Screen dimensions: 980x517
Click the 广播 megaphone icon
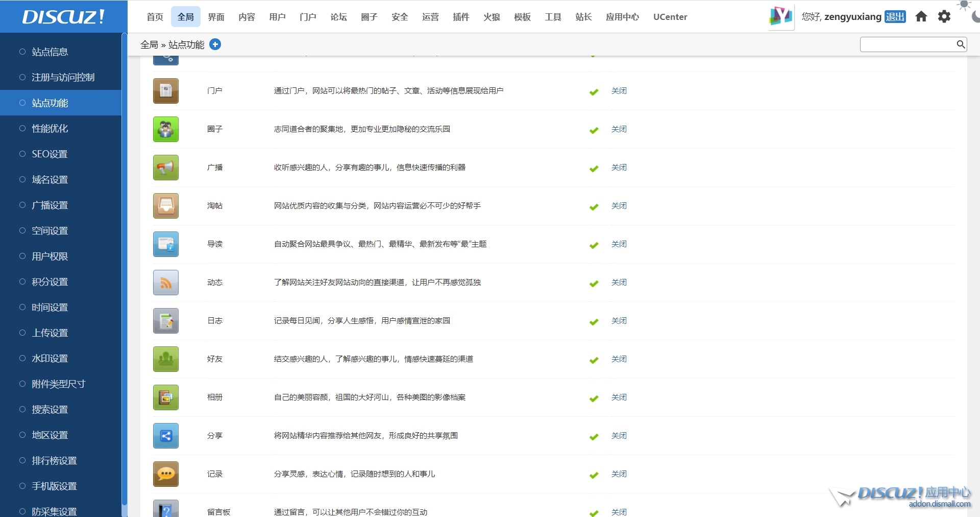pyautogui.click(x=165, y=168)
